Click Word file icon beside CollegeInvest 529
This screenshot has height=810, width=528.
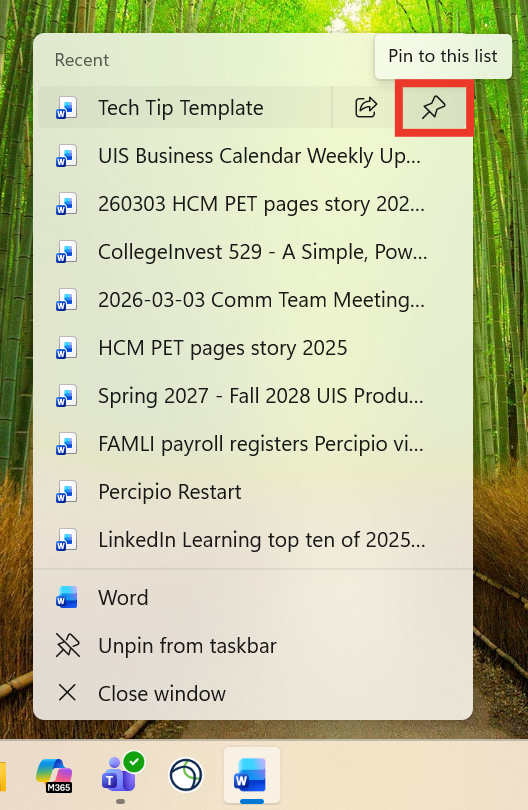click(67, 252)
